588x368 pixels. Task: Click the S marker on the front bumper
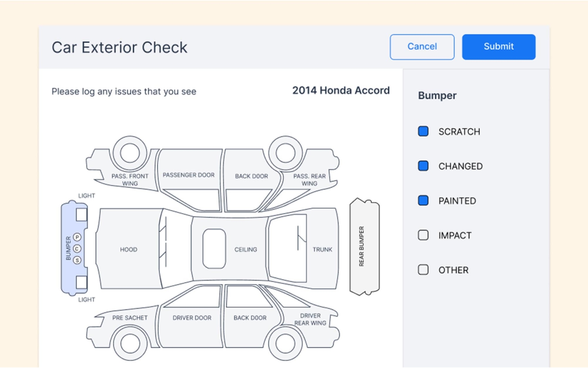pos(77,260)
